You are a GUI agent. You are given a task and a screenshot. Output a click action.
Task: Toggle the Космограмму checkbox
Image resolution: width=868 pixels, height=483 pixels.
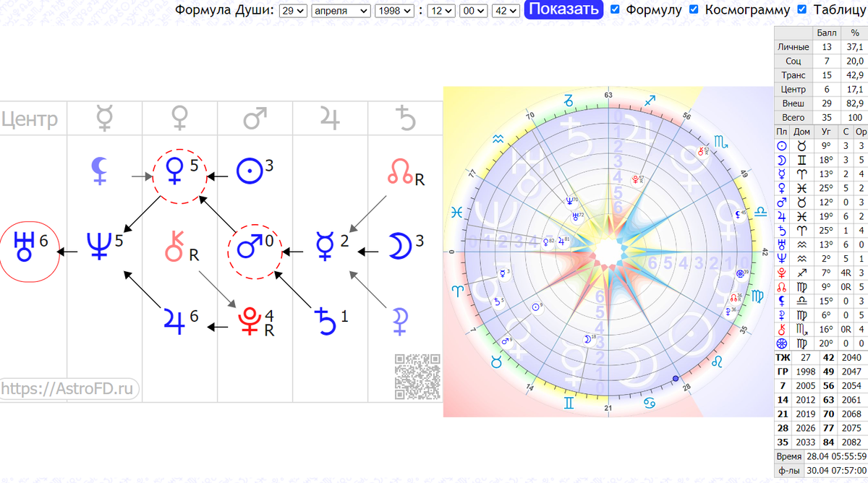coord(694,9)
